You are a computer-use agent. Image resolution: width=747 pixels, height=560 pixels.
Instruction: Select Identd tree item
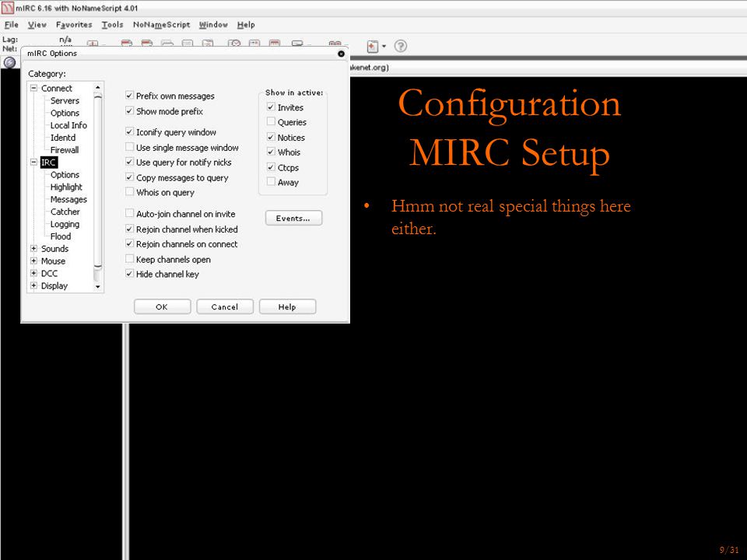pos(63,138)
